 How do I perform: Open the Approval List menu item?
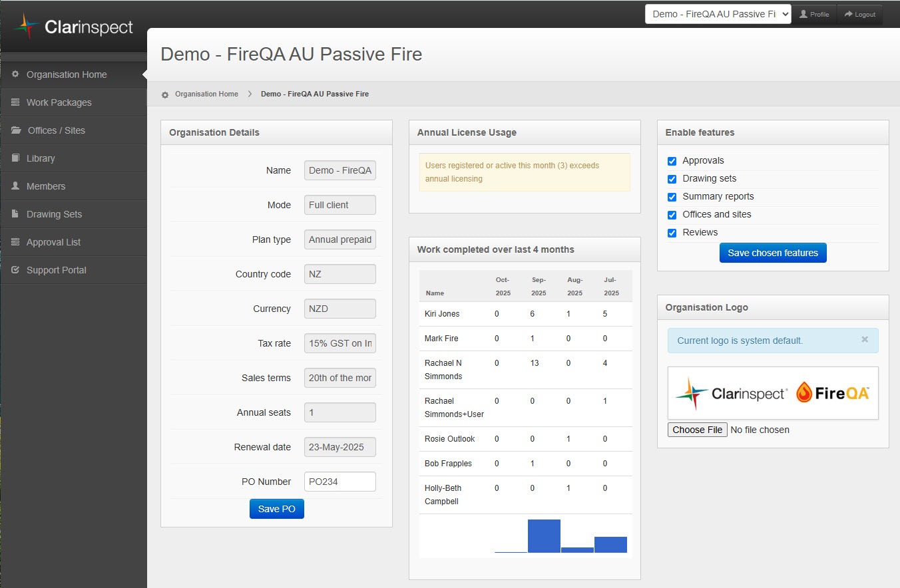click(x=53, y=242)
